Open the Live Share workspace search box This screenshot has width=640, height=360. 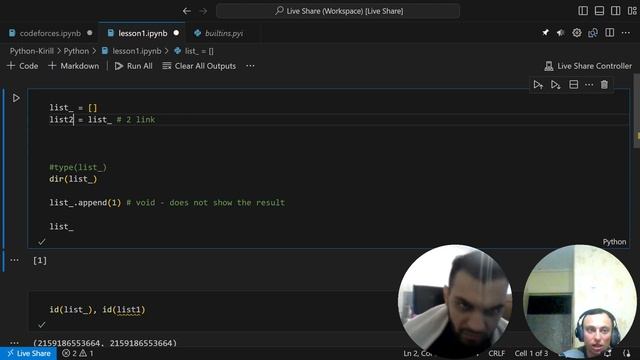point(338,11)
